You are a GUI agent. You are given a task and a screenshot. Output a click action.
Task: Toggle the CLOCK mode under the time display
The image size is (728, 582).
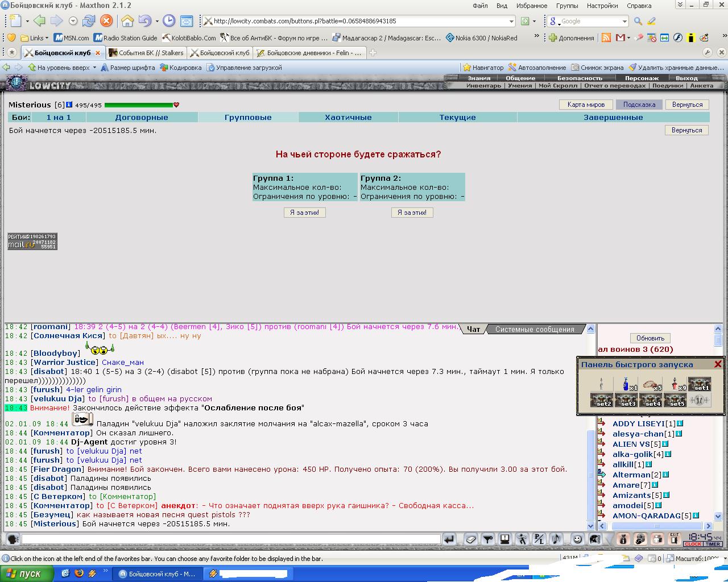coord(693,544)
